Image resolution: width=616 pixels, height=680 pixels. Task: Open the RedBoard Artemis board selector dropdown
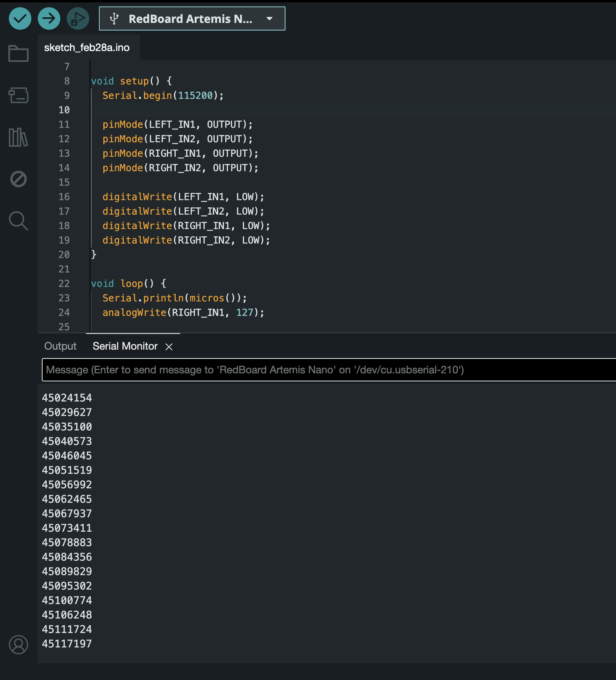(192, 18)
